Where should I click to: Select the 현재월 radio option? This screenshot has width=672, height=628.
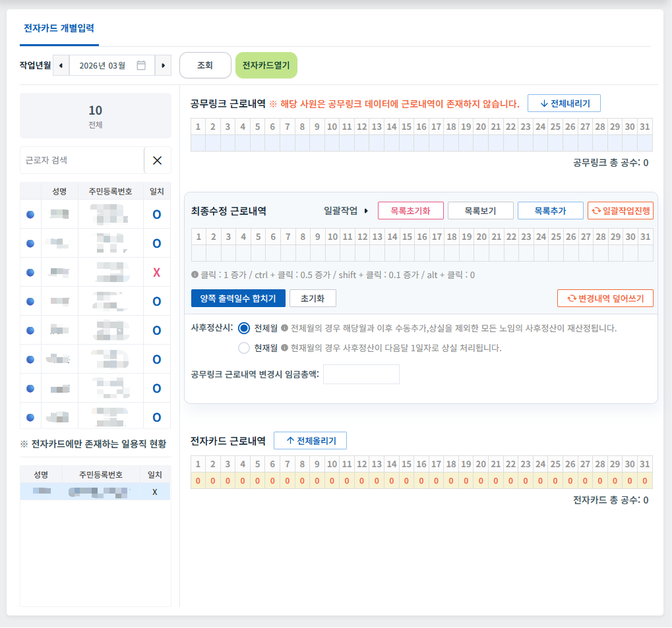pos(244,348)
